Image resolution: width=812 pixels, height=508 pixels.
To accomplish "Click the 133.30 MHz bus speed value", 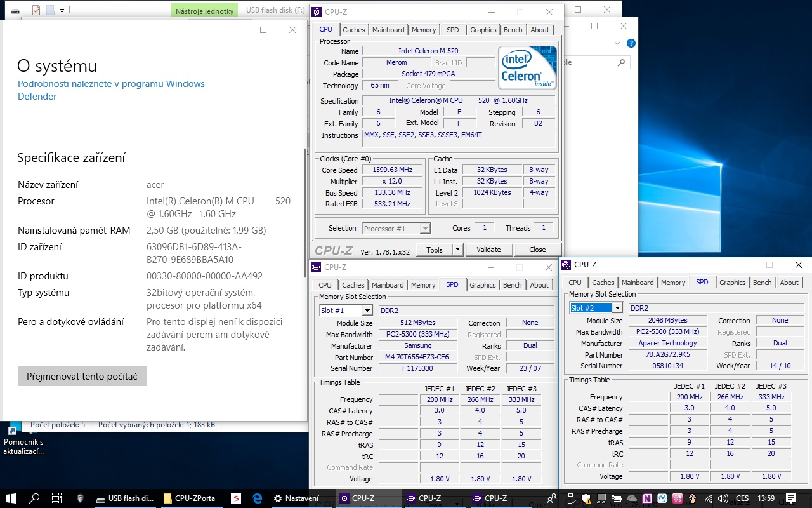I will click(393, 192).
